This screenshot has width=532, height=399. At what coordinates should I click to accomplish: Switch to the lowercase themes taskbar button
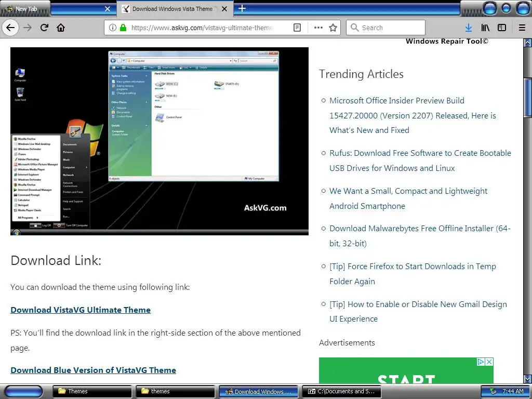tap(175, 392)
